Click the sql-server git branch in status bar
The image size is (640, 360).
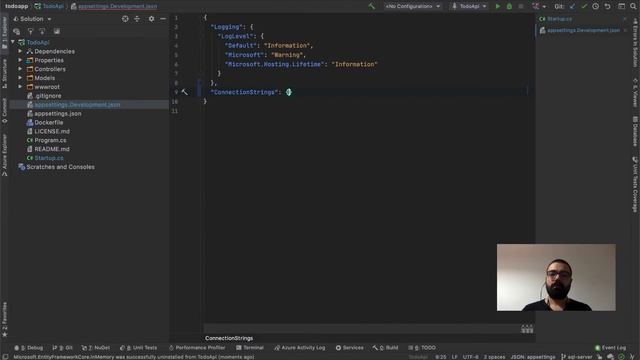coord(577,357)
